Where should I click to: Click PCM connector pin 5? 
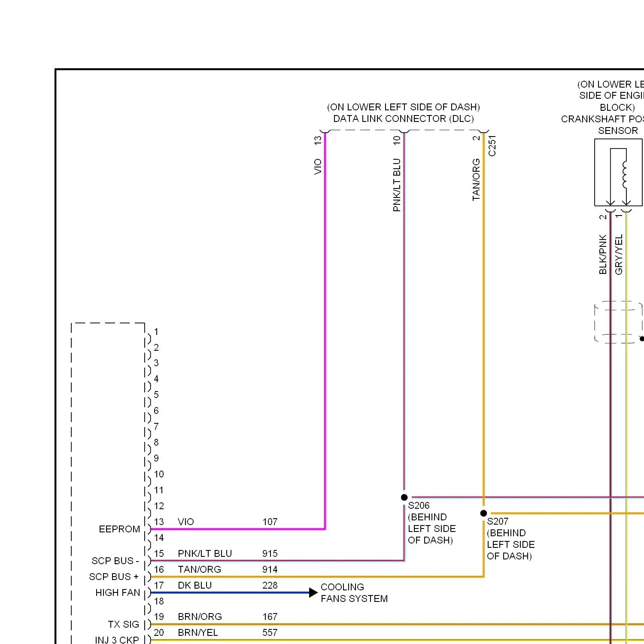(156, 395)
